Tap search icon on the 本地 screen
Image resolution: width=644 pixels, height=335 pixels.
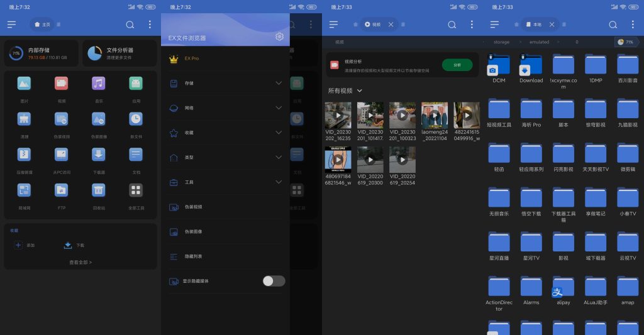(x=613, y=25)
